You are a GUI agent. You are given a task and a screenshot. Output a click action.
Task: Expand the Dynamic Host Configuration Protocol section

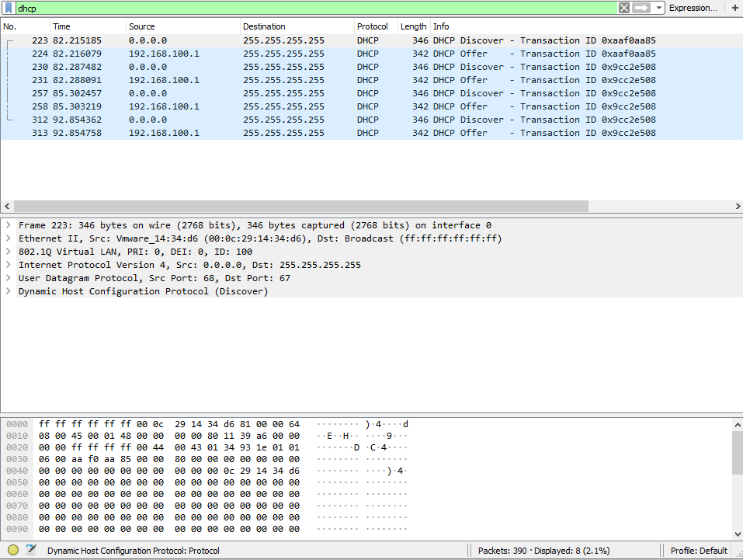pos(8,291)
